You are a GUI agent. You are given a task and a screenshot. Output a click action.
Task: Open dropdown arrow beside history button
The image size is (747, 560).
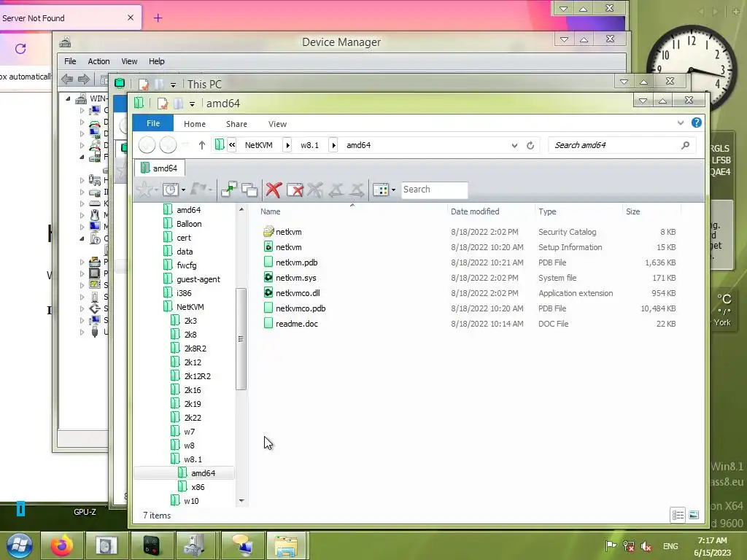click(183, 190)
